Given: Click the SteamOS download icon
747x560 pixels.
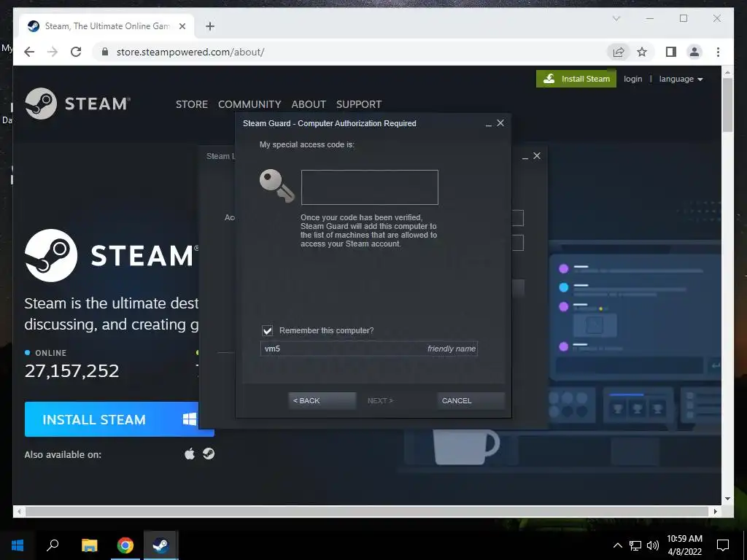Looking at the screenshot, I should click(209, 454).
